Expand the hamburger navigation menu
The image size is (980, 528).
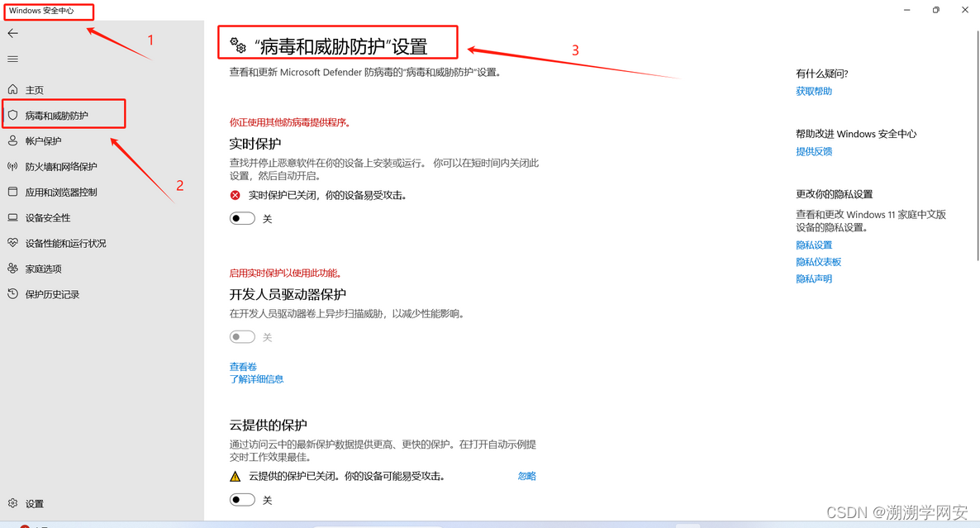click(13, 59)
